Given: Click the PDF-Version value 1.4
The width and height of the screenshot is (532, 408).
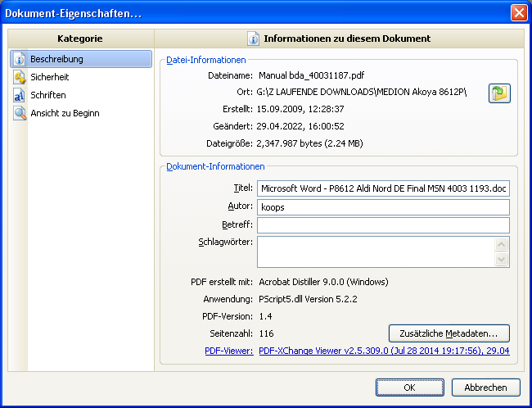Looking at the screenshot, I should click(x=266, y=316).
